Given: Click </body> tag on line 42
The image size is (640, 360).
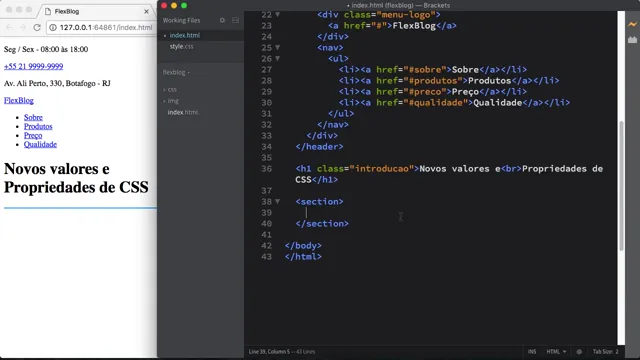Looking at the screenshot, I should click(x=303, y=245).
